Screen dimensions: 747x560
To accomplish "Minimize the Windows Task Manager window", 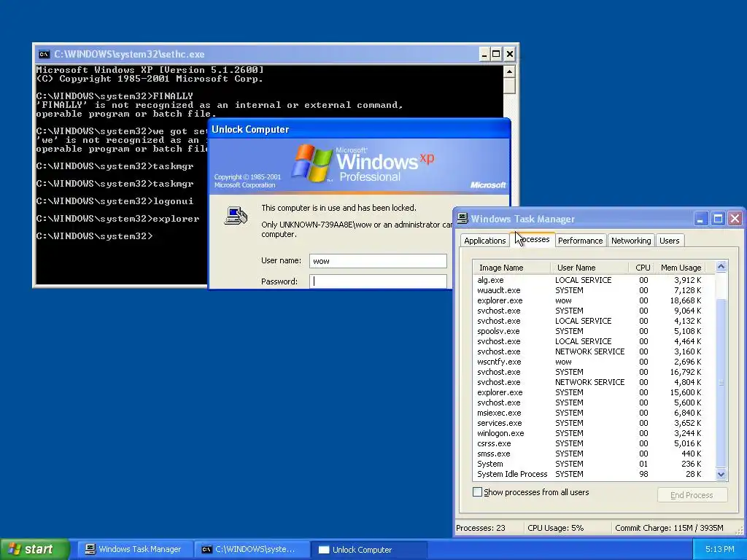I will (x=700, y=219).
